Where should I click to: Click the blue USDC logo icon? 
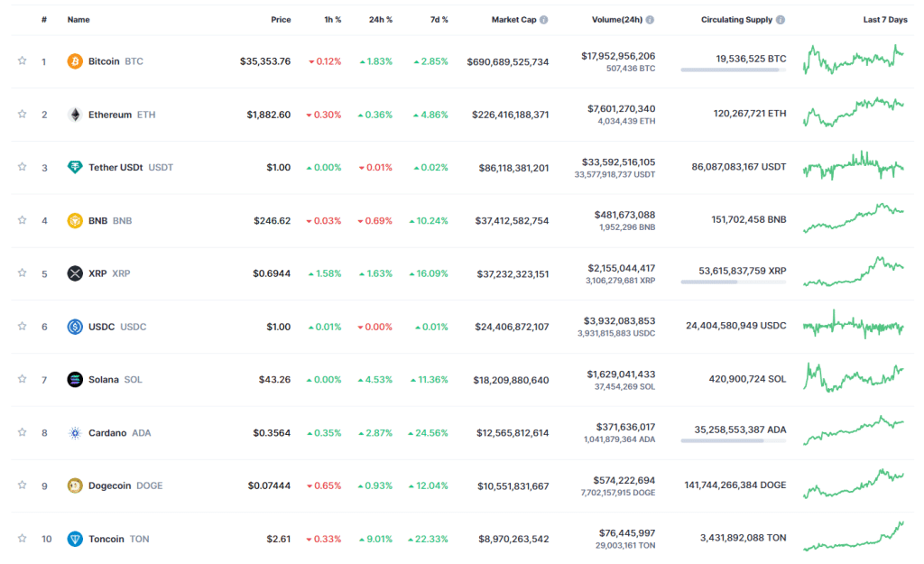click(x=75, y=327)
